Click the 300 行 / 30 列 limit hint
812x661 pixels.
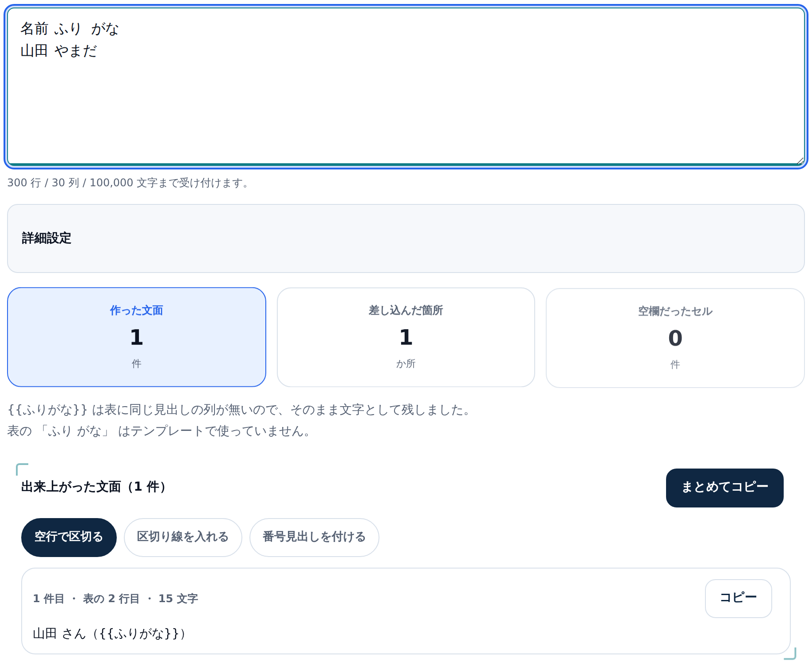(x=128, y=183)
